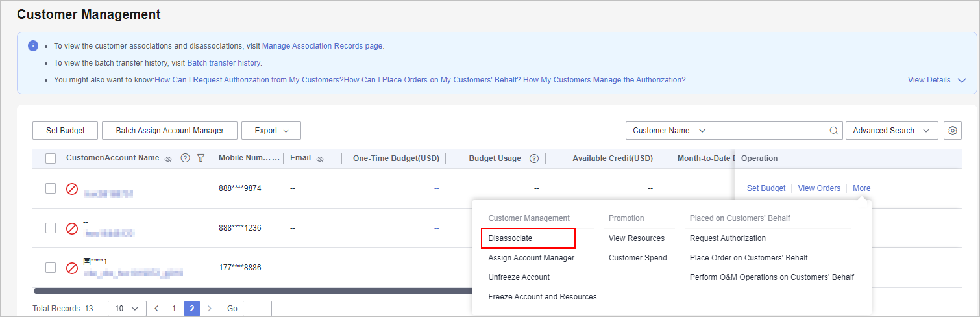Click the help icon beside Customer/Account Name

point(185,158)
